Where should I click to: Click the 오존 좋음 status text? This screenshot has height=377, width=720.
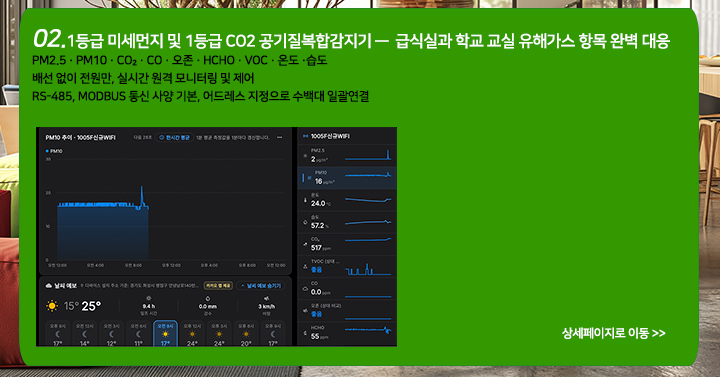316,314
